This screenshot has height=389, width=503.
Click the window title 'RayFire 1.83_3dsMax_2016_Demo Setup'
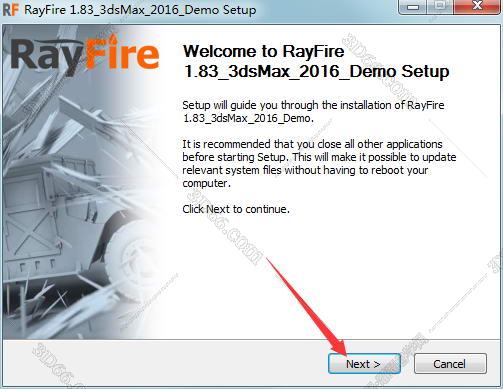point(140,10)
